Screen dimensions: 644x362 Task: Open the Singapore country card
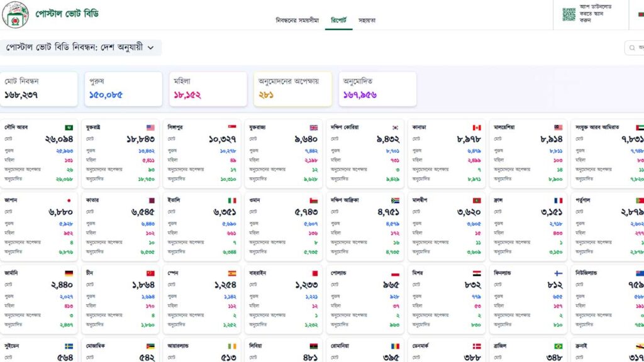[202, 153]
